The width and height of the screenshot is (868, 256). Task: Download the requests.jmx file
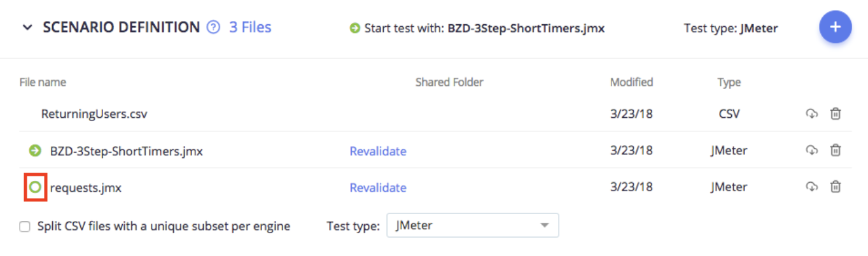[811, 187]
